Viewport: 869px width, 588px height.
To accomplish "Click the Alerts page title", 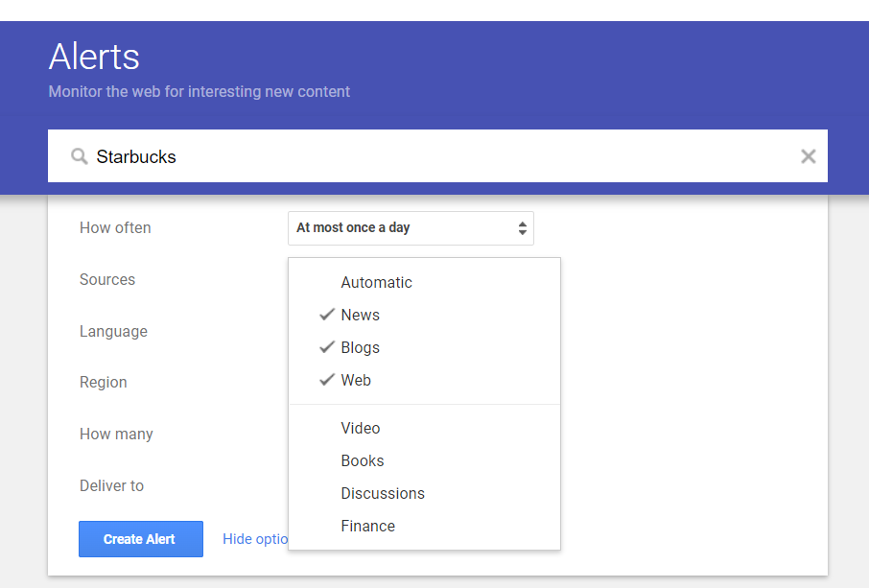I will tap(94, 57).
